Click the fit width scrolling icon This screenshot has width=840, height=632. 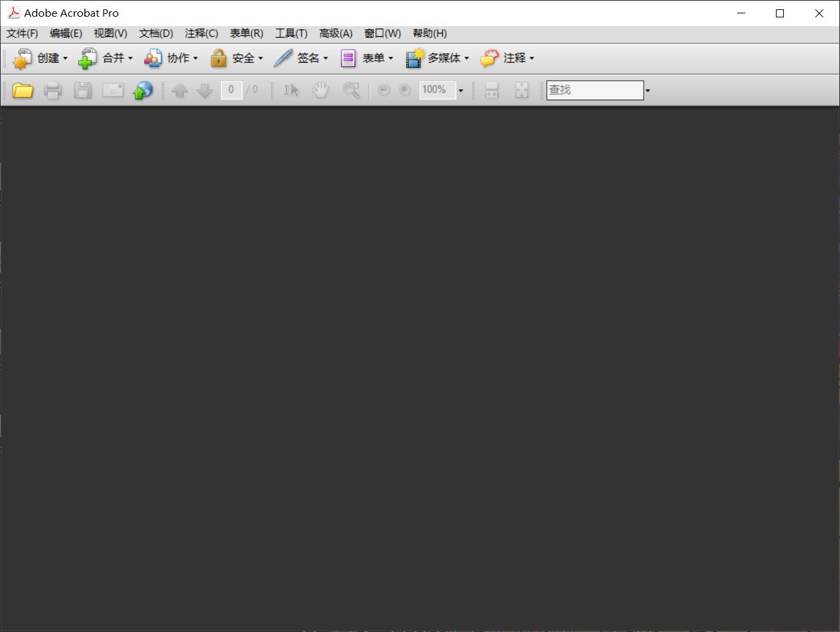491,90
